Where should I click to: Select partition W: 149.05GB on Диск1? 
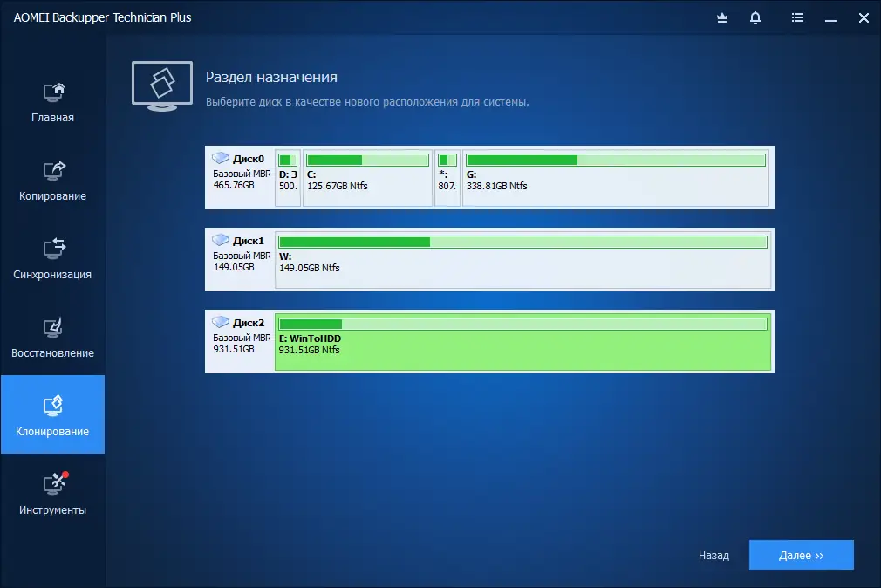[x=523, y=260]
